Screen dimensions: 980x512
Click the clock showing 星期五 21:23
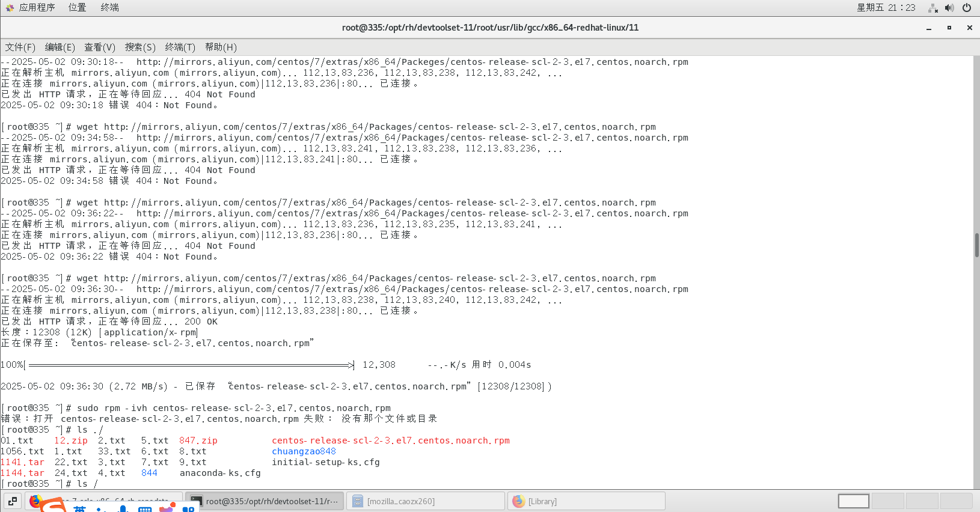(x=886, y=8)
